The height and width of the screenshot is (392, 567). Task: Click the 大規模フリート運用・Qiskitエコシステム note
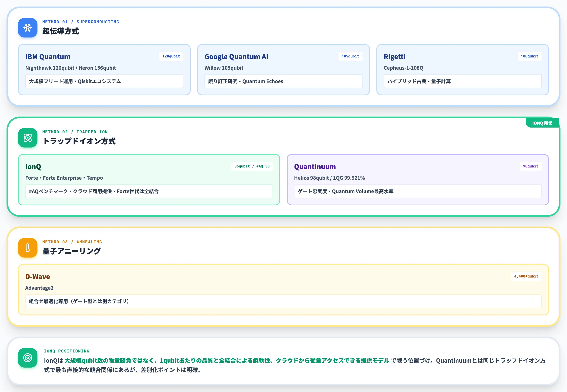pos(104,81)
